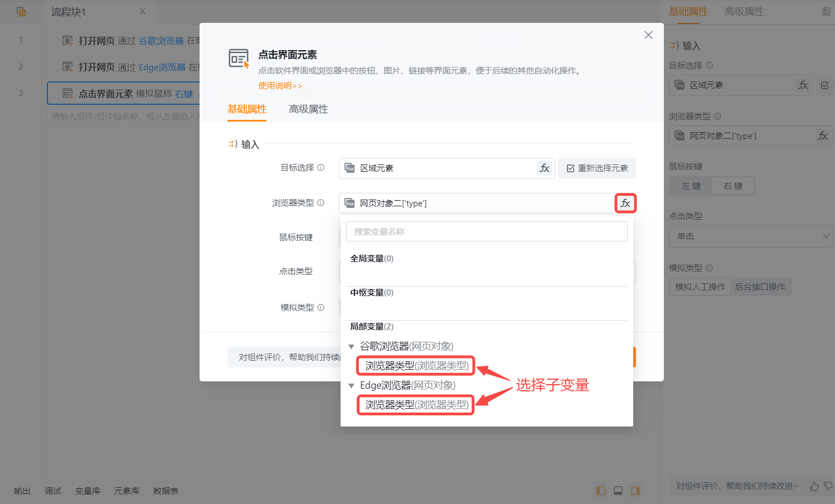This screenshot has width=835, height=504.
Task: Open the 单击 click type dropdown
Action: click(750, 236)
